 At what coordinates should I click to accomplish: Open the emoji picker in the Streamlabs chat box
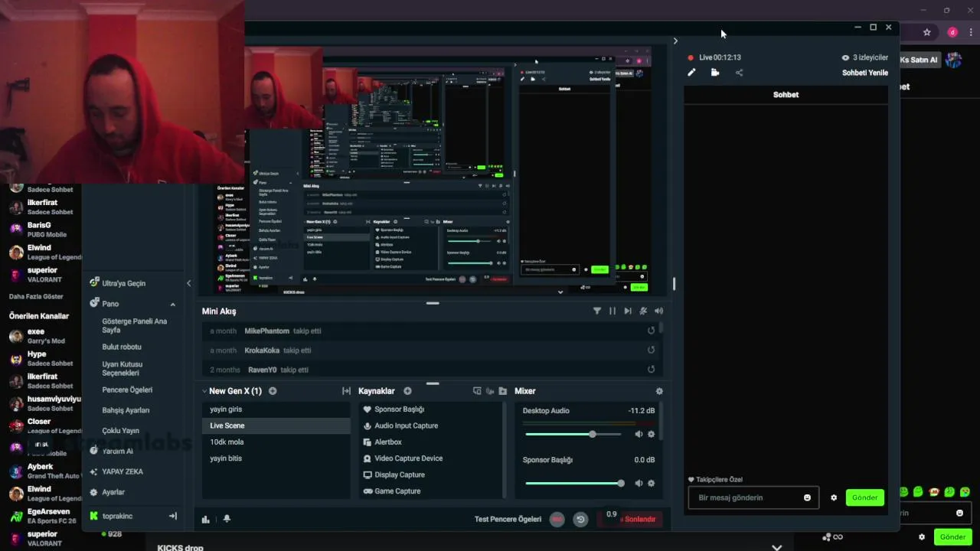point(807,497)
